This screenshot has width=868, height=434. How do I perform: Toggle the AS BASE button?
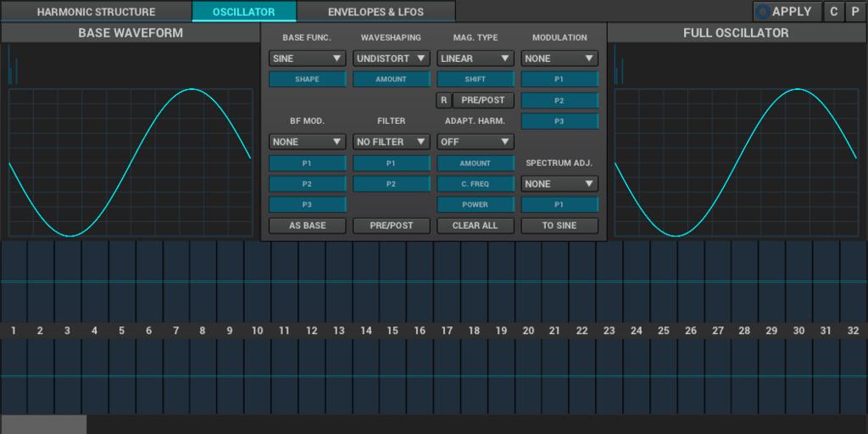pos(307,225)
